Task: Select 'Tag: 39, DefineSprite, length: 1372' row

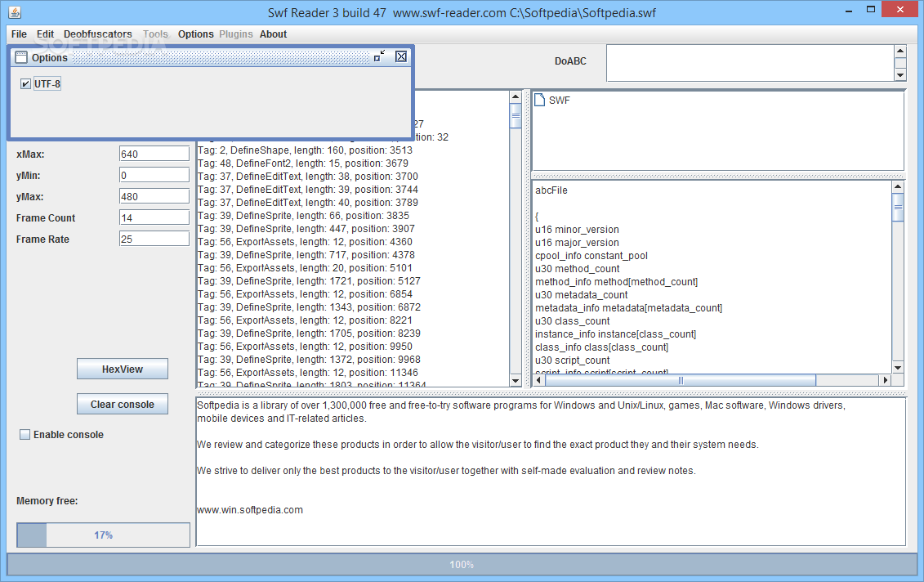Action: click(309, 359)
